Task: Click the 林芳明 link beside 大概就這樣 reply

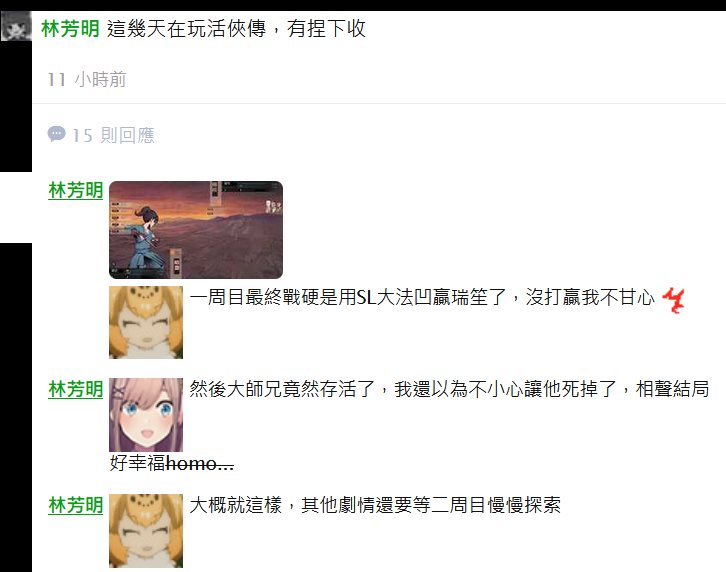Action: (75, 505)
